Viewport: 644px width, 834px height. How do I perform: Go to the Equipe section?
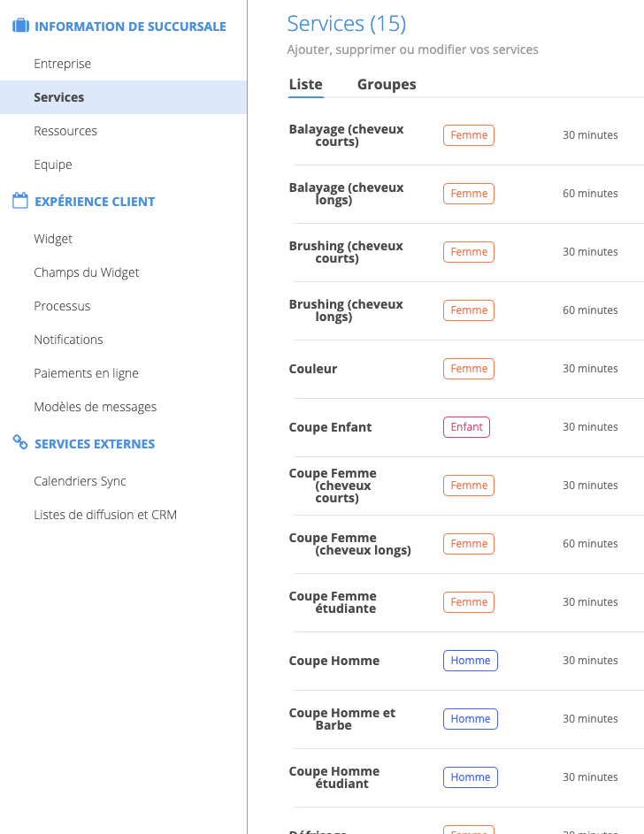[x=53, y=165]
